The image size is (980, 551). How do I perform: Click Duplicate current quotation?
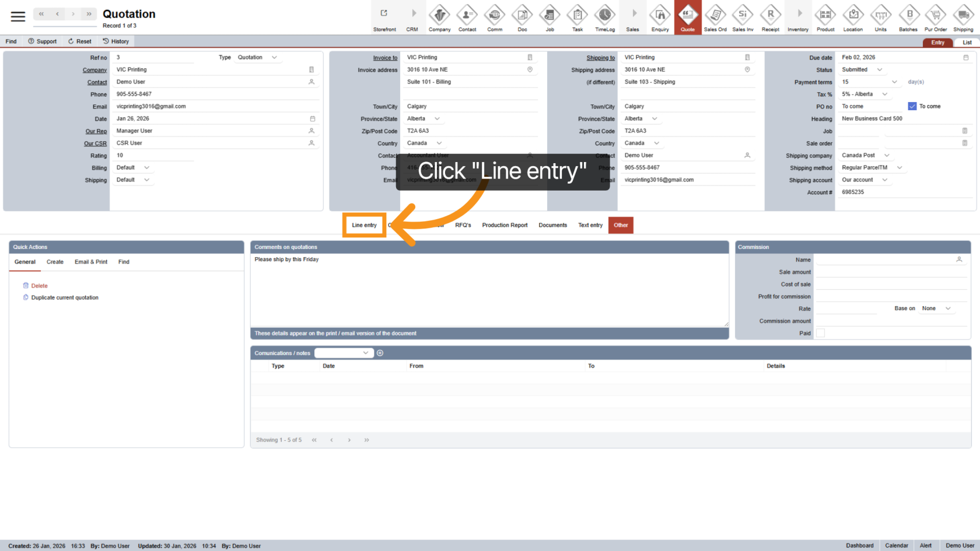coord(65,298)
